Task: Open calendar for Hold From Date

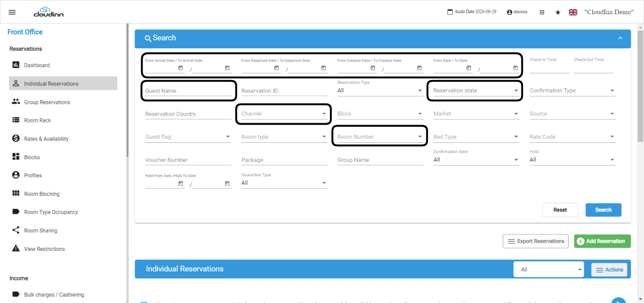Action: (x=181, y=184)
